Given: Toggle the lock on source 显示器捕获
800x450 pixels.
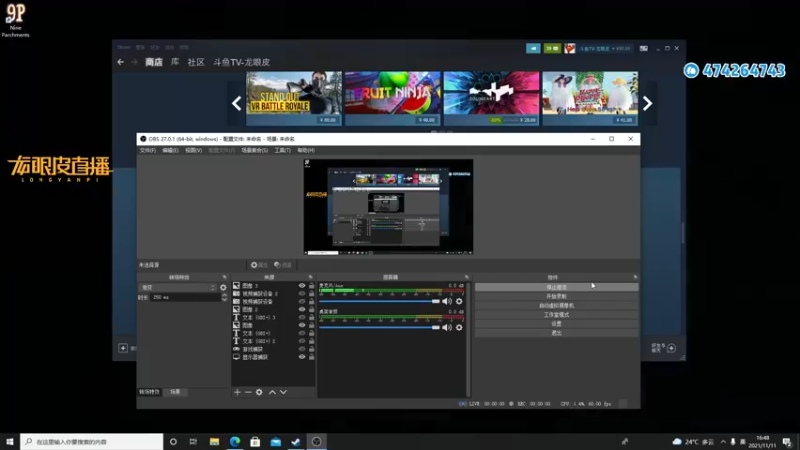Looking at the screenshot, I should click(x=311, y=357).
